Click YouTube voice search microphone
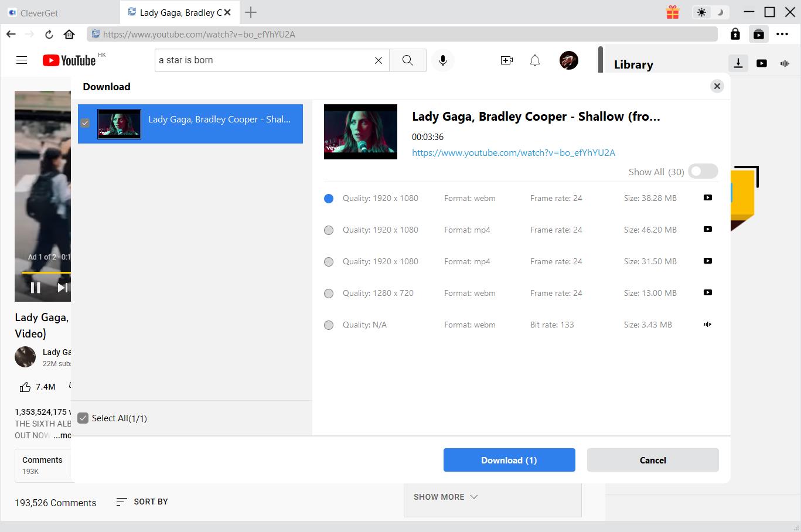Image resolution: width=801 pixels, height=532 pixels. [x=443, y=60]
